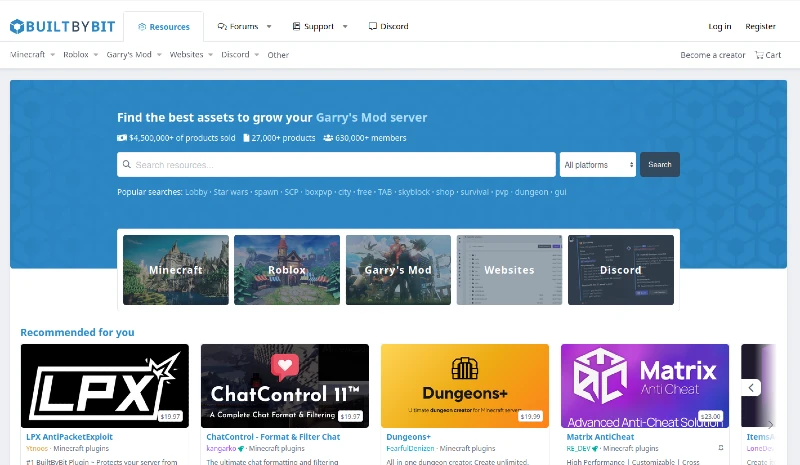Open the Resources tab

pos(164,27)
